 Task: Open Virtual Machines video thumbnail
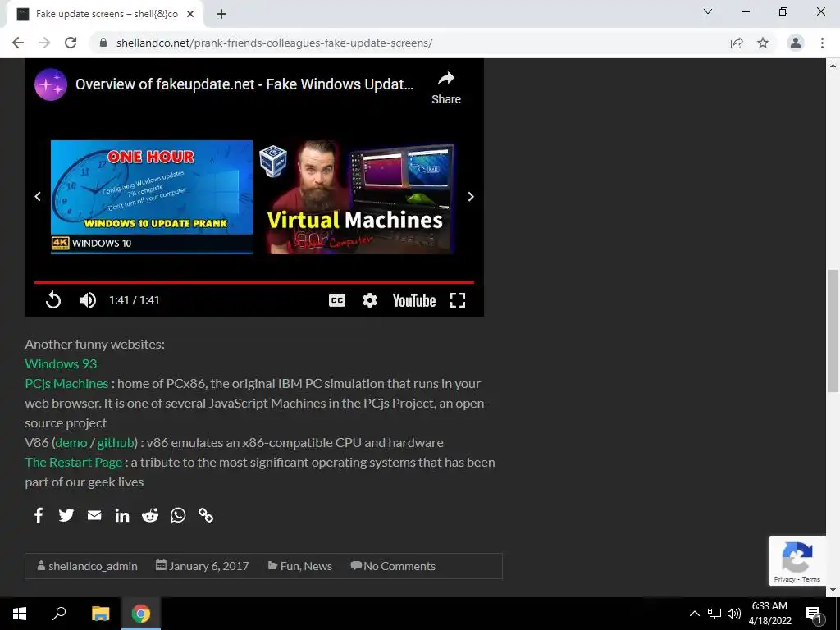coord(357,197)
